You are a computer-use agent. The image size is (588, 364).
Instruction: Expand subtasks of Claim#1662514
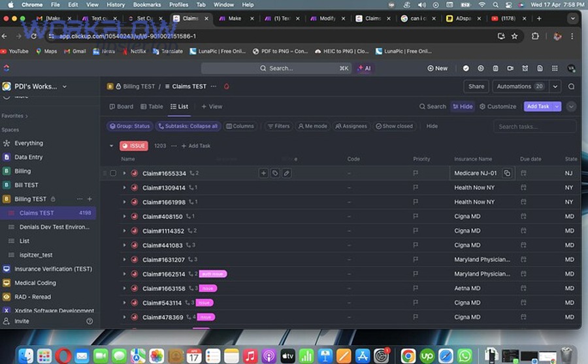click(x=125, y=274)
